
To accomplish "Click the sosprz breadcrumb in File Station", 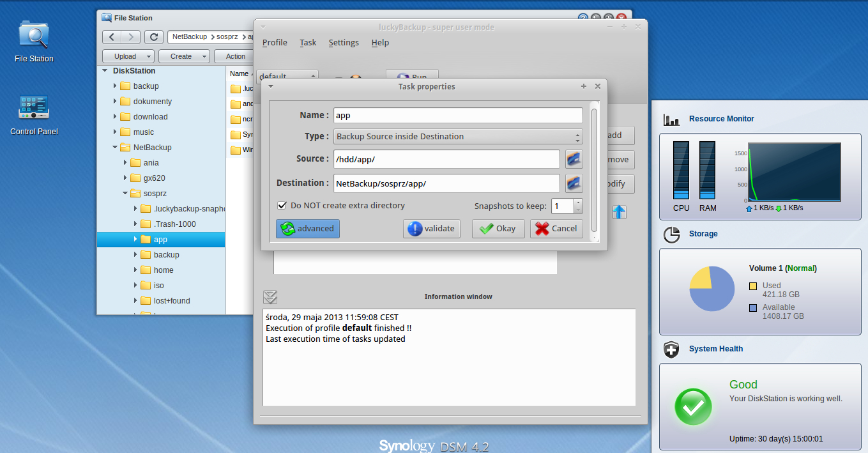I will click(227, 37).
